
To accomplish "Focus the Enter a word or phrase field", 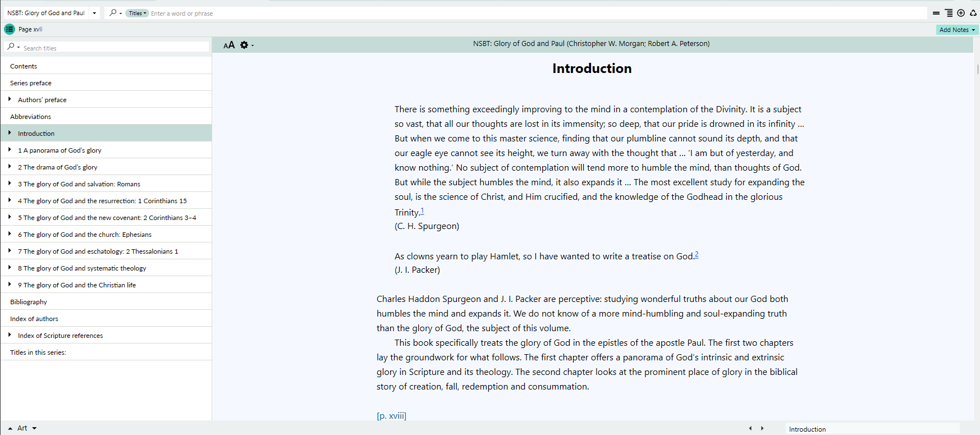I will point(538,13).
